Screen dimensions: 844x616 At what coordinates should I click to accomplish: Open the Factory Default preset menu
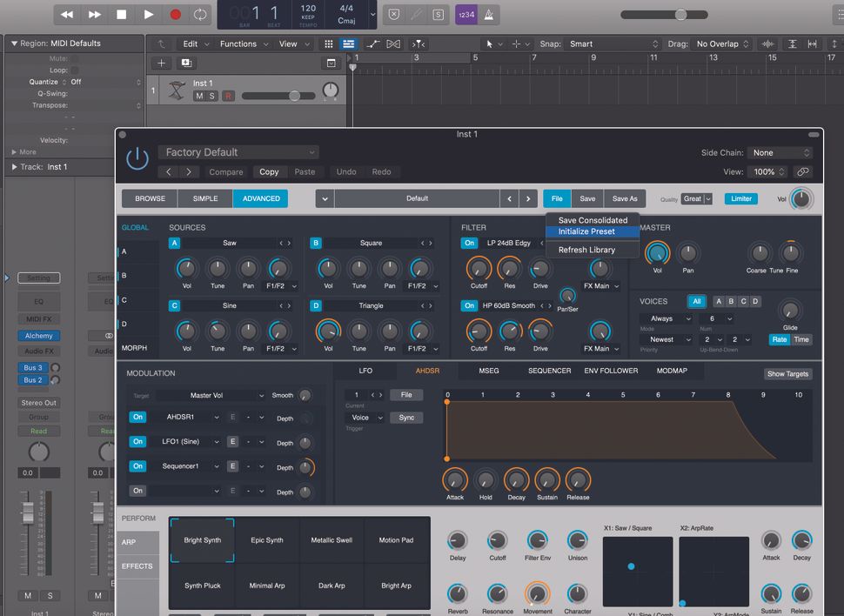tap(238, 151)
